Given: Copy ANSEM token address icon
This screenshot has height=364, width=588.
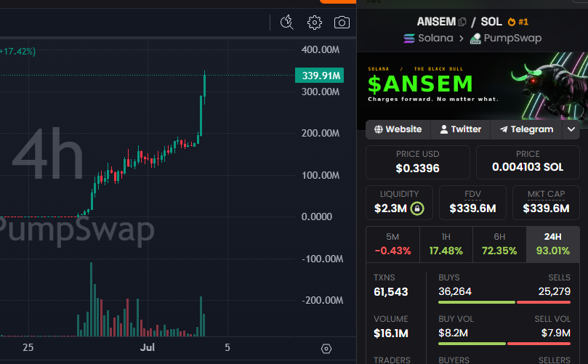Looking at the screenshot, I should [x=462, y=22].
